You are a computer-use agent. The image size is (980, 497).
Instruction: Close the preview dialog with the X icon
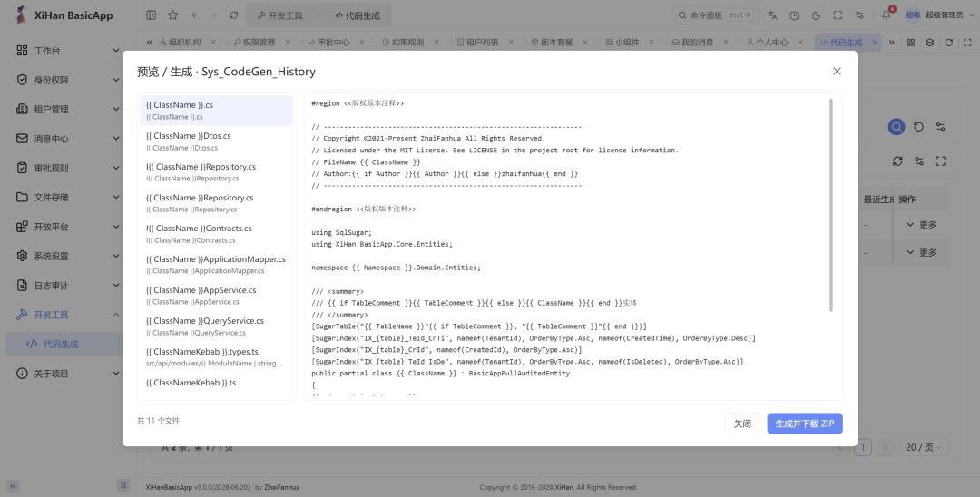point(837,71)
